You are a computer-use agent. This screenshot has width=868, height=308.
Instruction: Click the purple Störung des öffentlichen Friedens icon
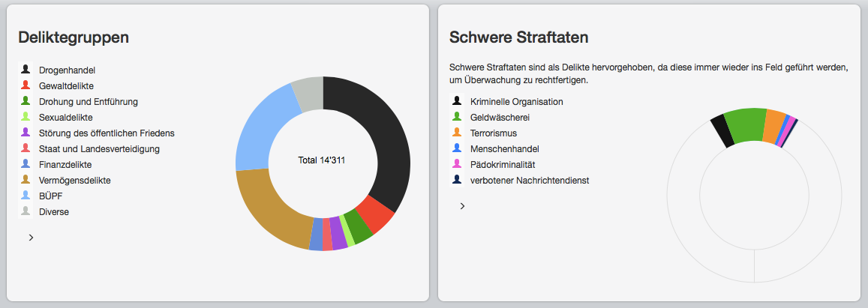point(25,133)
